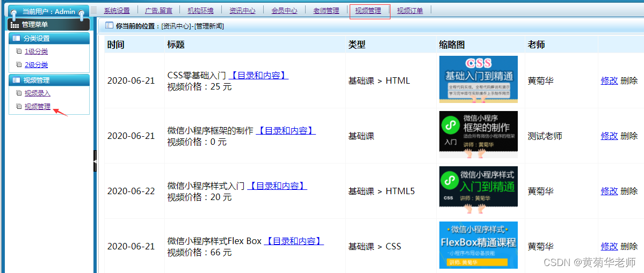Click the page icon beside 1级分类

19,51
